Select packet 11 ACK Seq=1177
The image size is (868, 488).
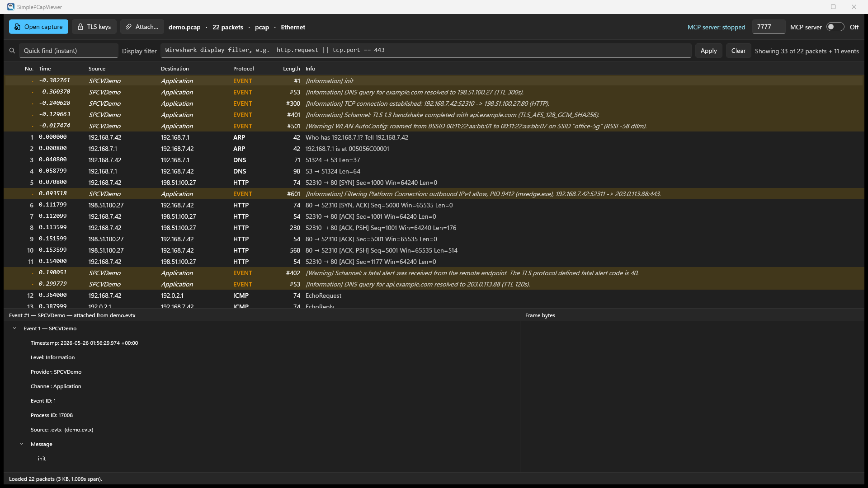434,262
